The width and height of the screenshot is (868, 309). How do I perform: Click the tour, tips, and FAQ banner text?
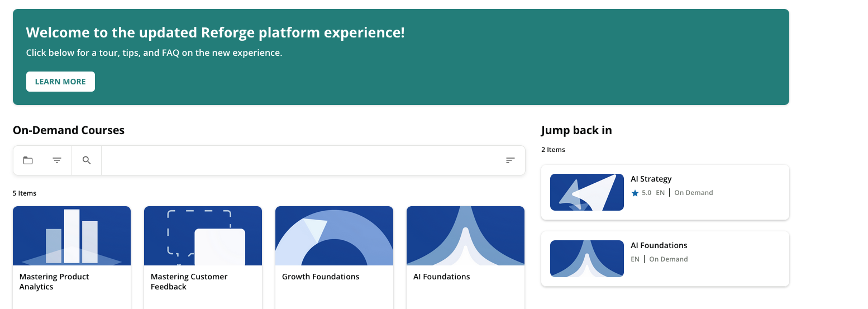tap(154, 53)
